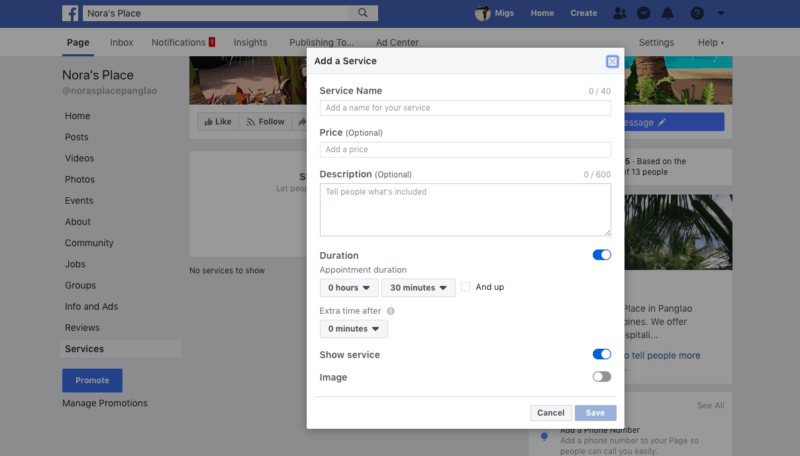
Task: Click the Promote button
Action: click(x=92, y=381)
